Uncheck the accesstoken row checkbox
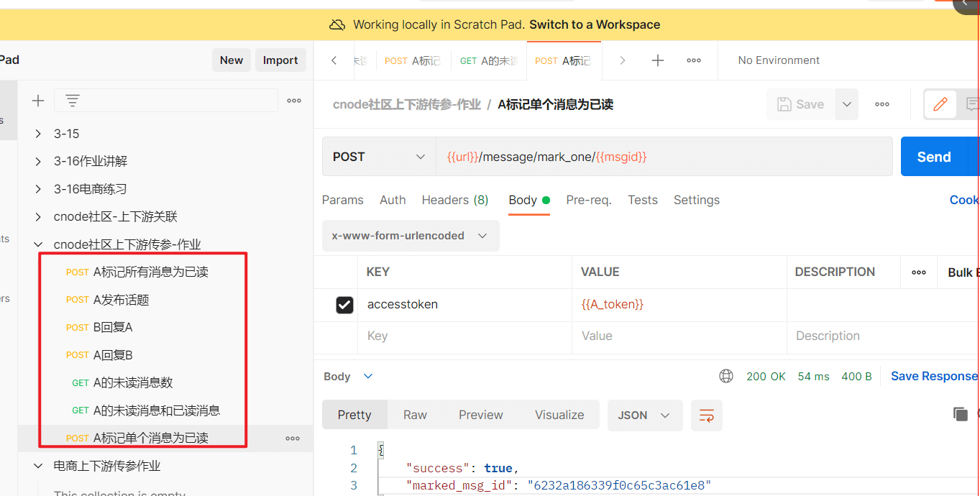This screenshot has height=496, width=980. pos(344,305)
